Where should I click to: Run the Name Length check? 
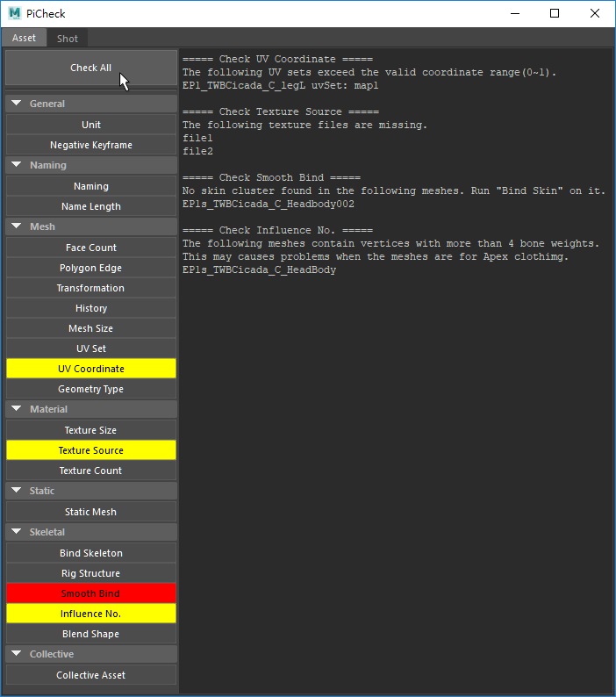coord(91,206)
